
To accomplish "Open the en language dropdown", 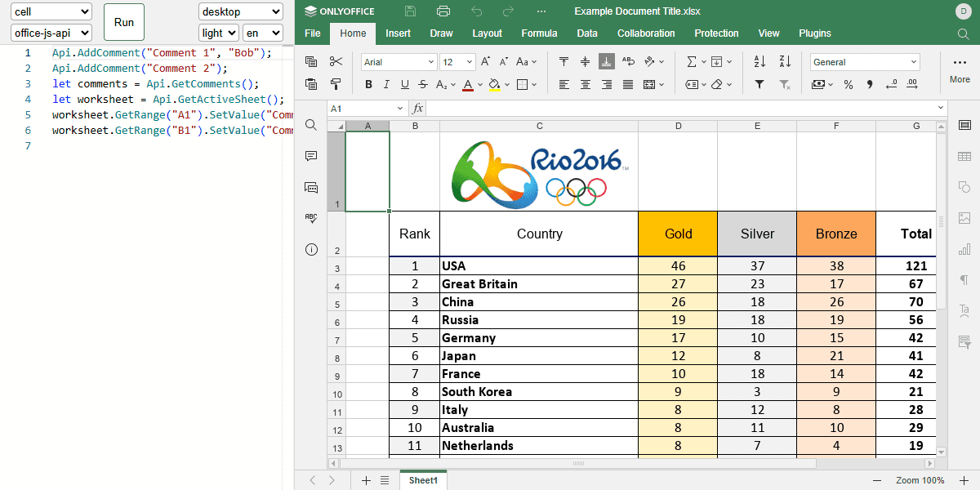I will (262, 33).
